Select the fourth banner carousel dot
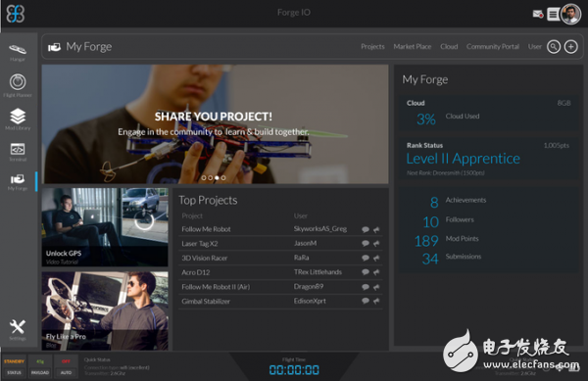The height and width of the screenshot is (381, 588). point(223,178)
